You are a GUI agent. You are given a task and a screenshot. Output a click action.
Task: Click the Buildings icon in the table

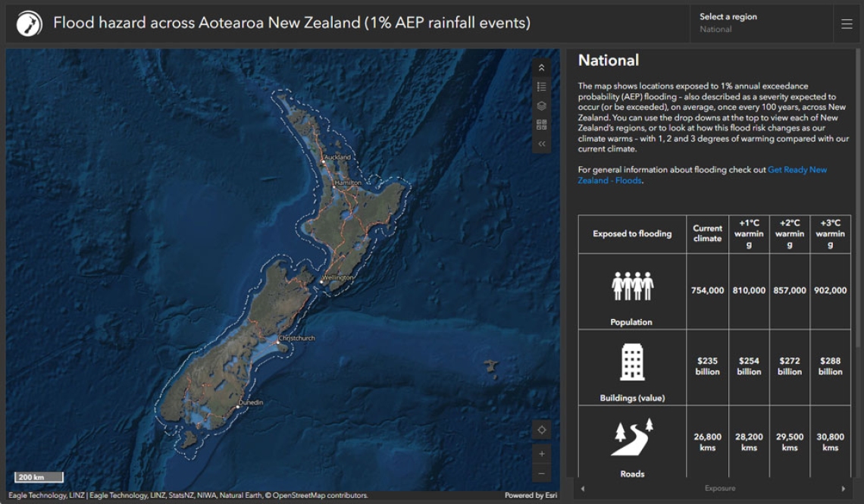[x=631, y=362]
